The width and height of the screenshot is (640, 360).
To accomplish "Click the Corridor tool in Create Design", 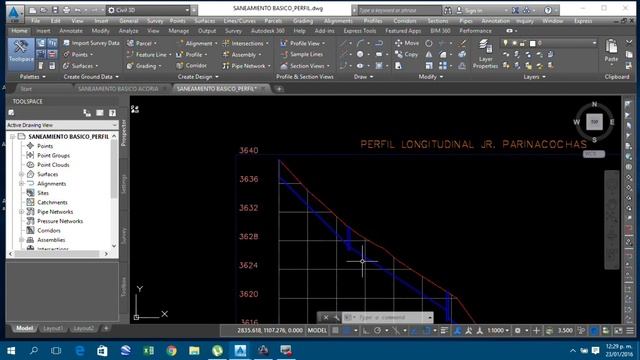I will 191,65.
